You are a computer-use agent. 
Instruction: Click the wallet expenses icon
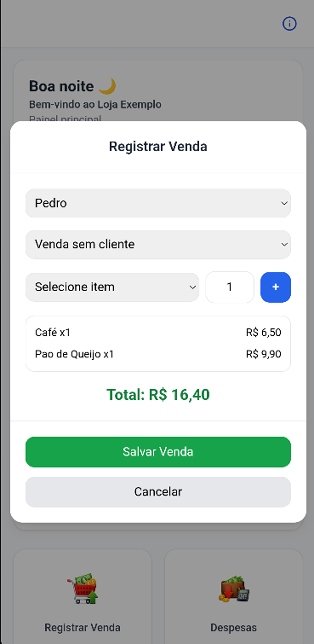(234, 589)
